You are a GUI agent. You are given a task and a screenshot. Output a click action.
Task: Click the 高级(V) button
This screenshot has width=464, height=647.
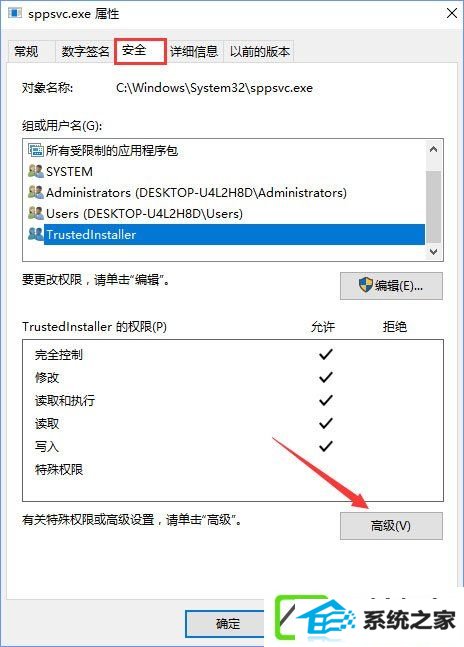click(391, 526)
